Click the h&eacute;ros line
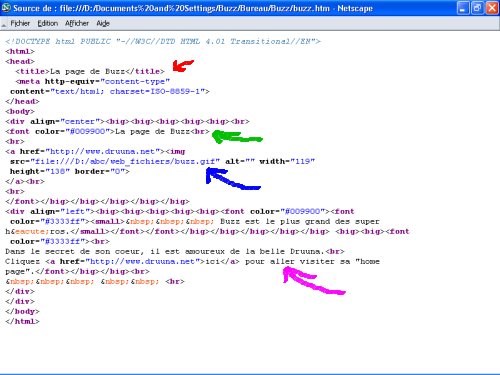 point(207,231)
